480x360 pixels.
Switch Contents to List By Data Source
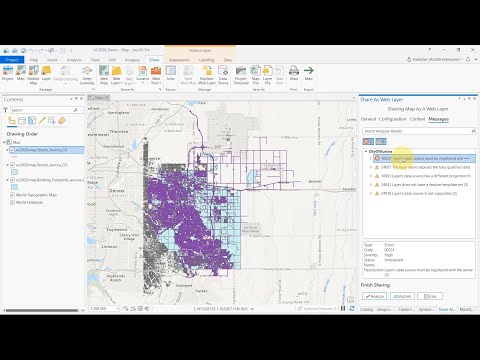pos(22,121)
